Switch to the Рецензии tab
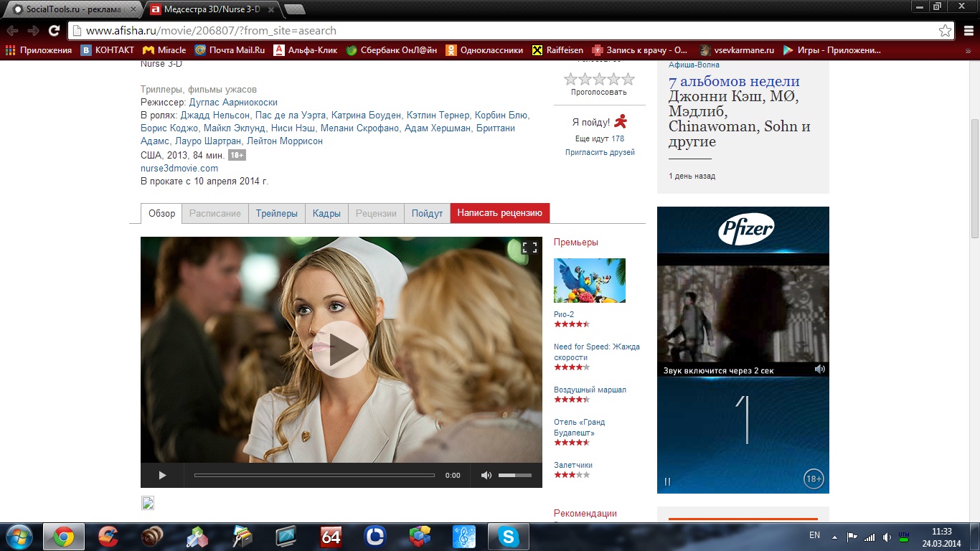980x551 pixels. [376, 213]
